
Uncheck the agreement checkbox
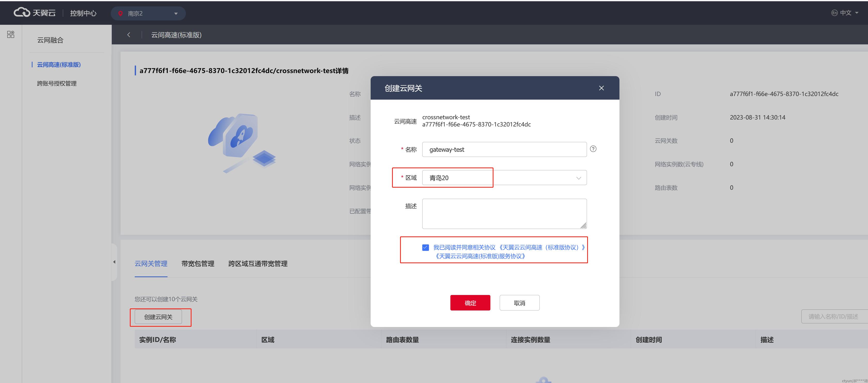pyautogui.click(x=425, y=248)
